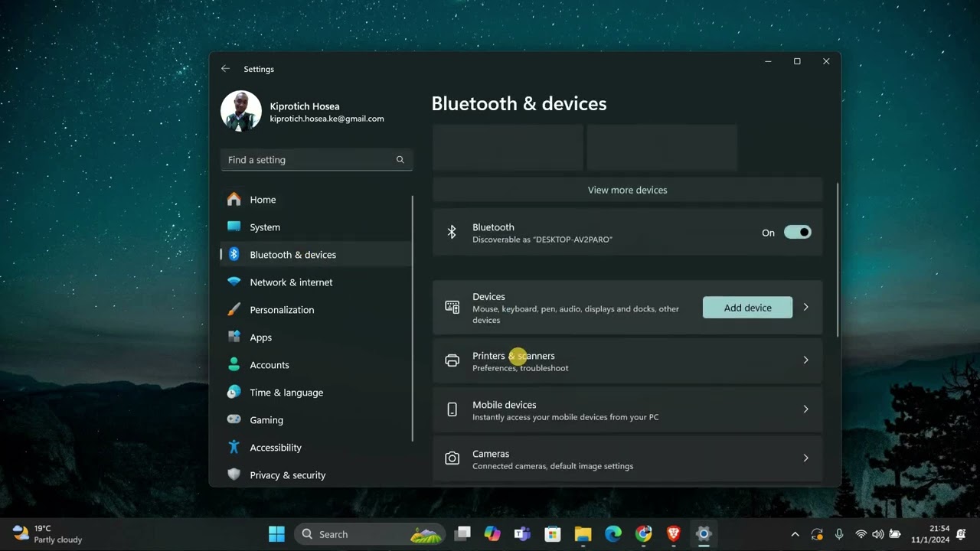Click the Wi-Fi tray icon

[x=861, y=534]
